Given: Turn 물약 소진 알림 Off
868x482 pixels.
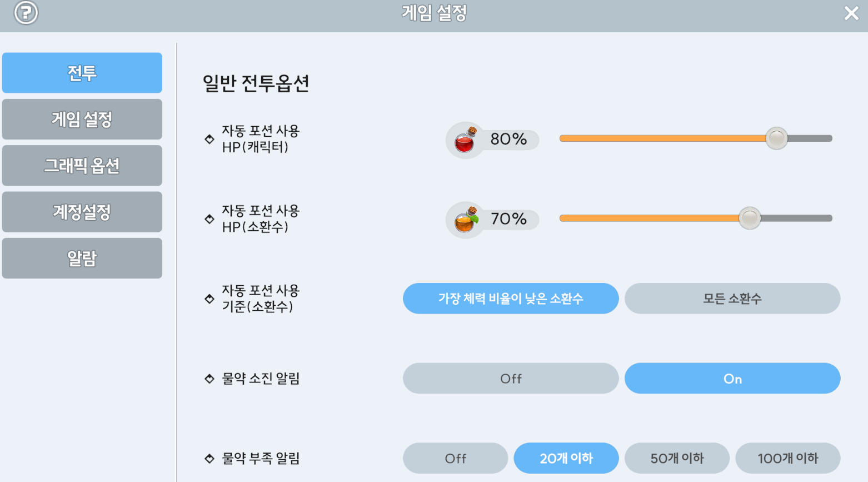Looking at the screenshot, I should [511, 379].
